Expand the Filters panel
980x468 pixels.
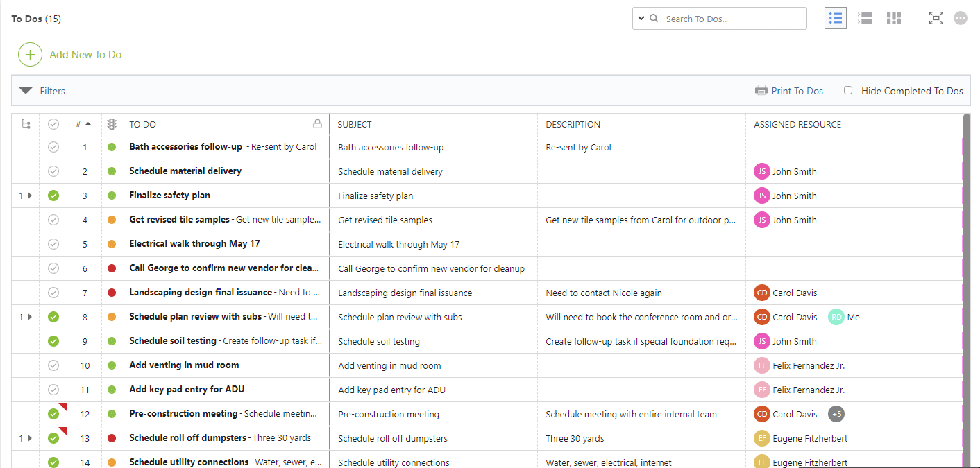[26, 91]
